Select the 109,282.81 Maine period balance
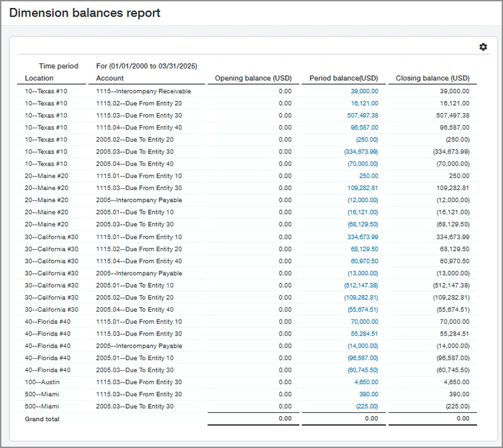Image resolution: width=503 pixels, height=448 pixels. point(362,188)
